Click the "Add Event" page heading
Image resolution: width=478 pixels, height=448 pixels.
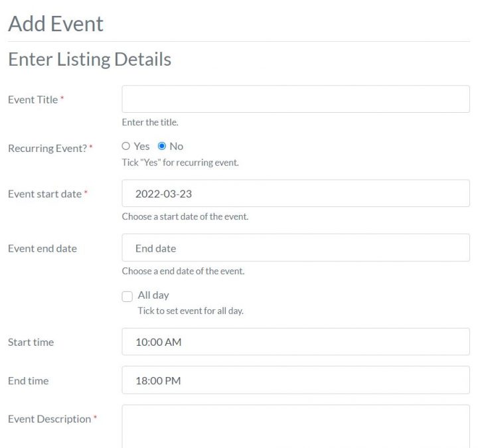56,24
